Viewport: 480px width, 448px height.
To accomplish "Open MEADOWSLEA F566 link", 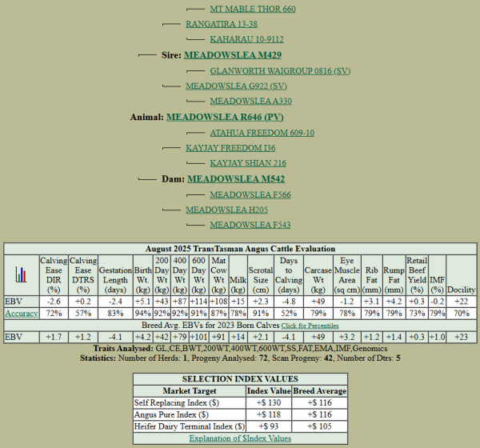I will click(x=250, y=194).
